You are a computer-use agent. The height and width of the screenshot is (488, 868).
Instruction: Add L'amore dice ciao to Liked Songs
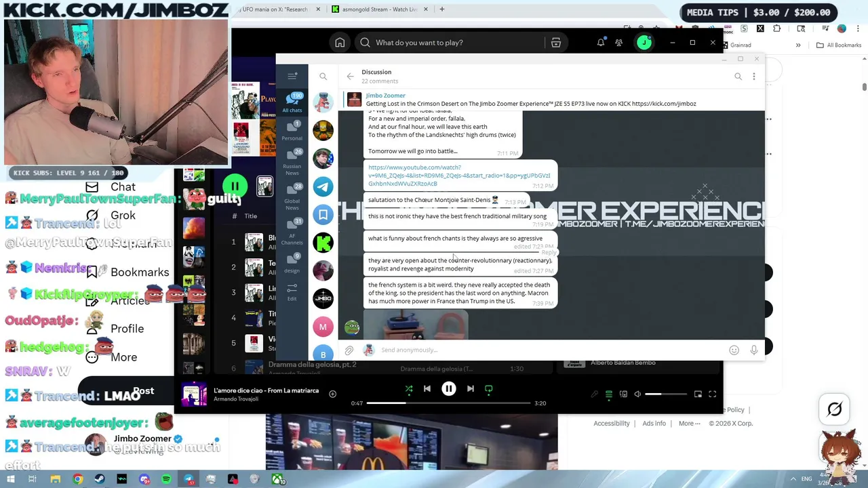[332, 394]
